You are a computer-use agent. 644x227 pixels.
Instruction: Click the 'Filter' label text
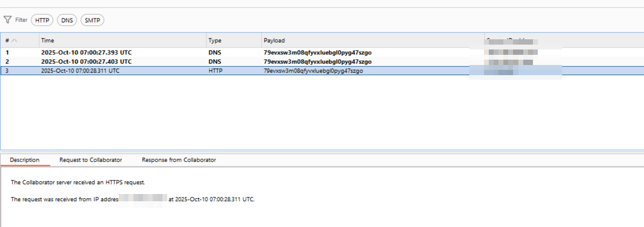click(21, 20)
